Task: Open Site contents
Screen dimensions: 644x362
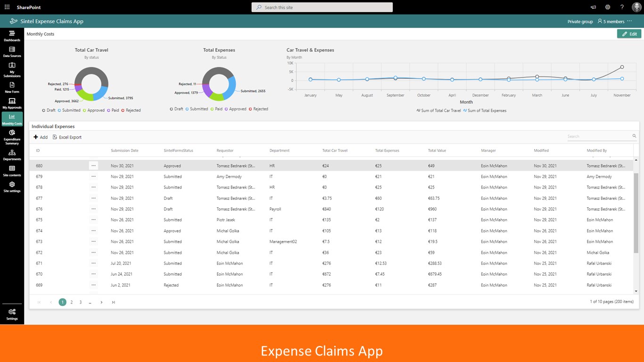Action: point(12,171)
